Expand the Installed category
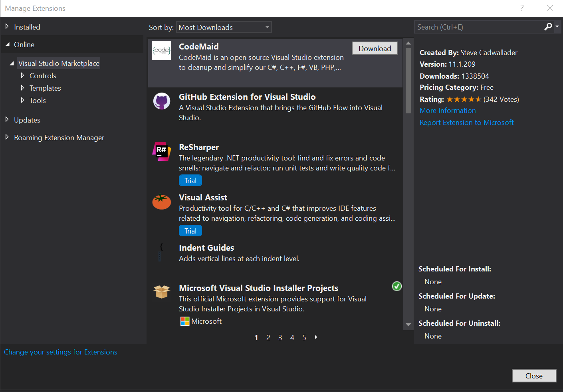 7,27
